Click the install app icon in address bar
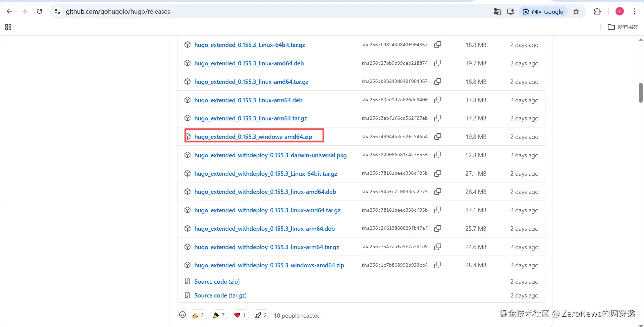The width and height of the screenshot is (644, 327). point(511,12)
